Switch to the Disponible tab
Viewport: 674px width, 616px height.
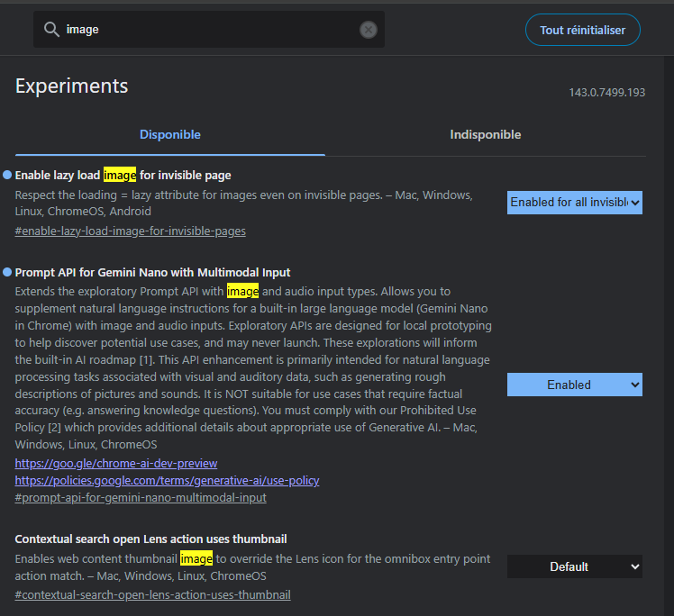[x=170, y=134]
